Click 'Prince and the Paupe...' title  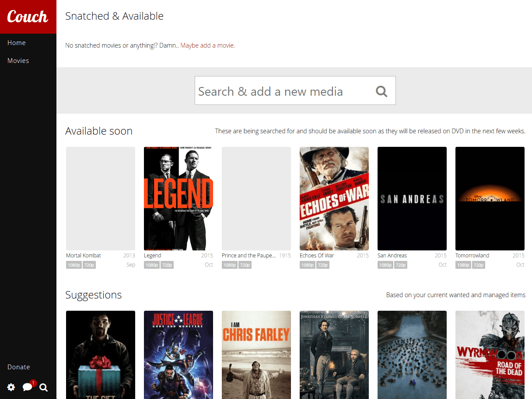(249, 256)
